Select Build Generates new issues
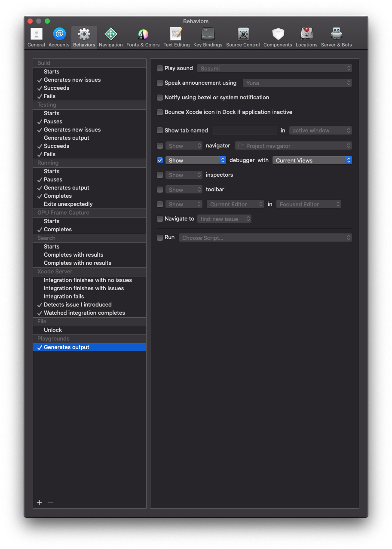The image size is (392, 549). 89,80
